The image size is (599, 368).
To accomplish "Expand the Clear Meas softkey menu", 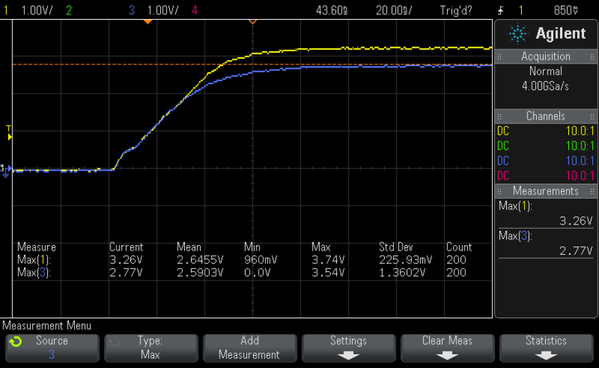I will (x=447, y=348).
